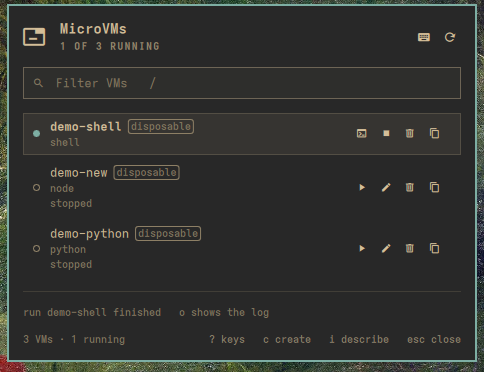Click the MicroVMs title text

tap(93, 29)
